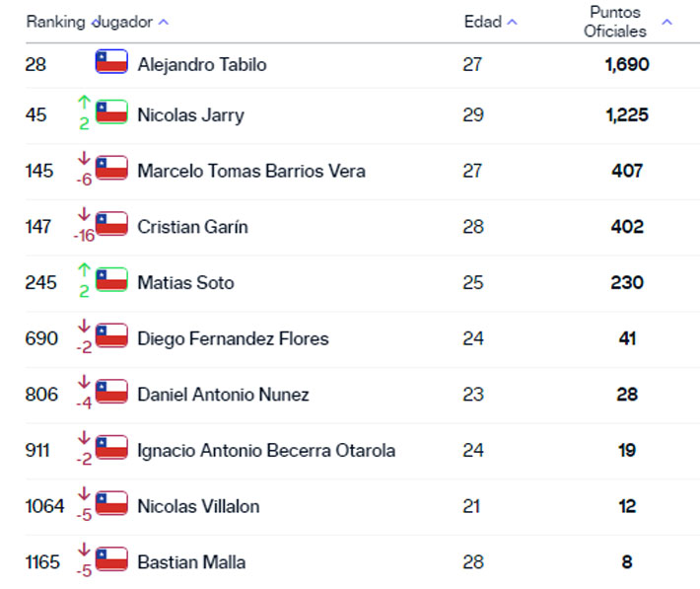Screen dimensions: 700x589
Task: Click the ranking number 245
Action: click(x=42, y=283)
